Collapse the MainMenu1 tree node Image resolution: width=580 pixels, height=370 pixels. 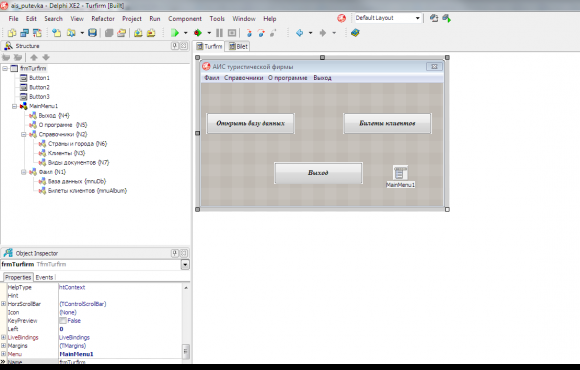14,106
